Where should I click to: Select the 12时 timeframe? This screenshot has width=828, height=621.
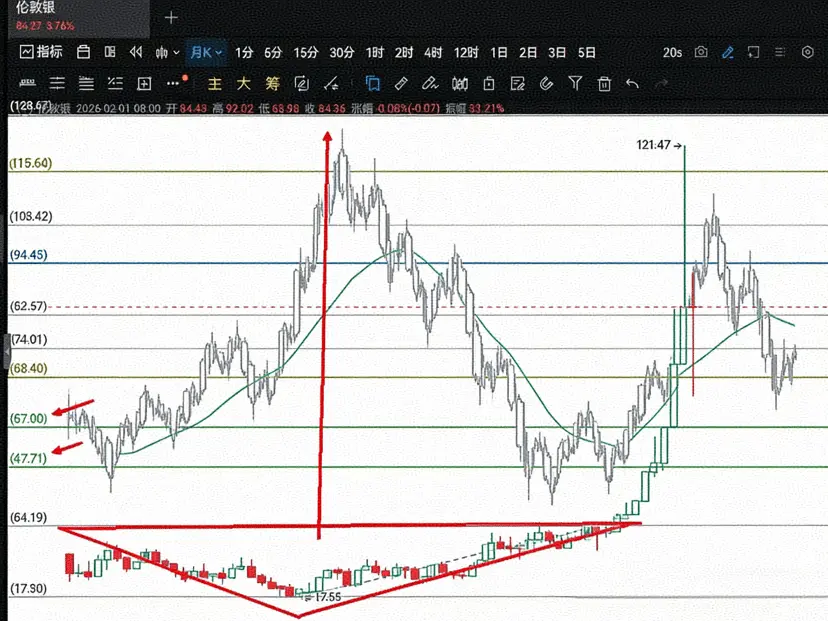coord(466,53)
